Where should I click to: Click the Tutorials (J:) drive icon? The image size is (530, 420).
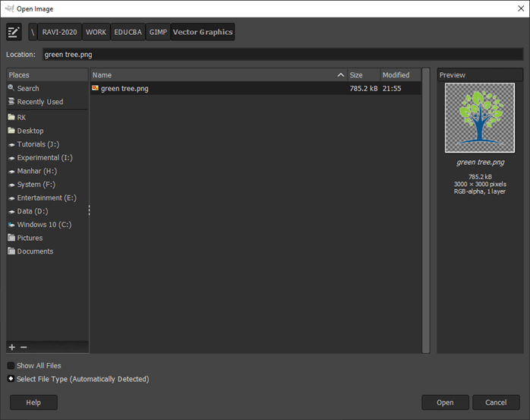click(11, 144)
